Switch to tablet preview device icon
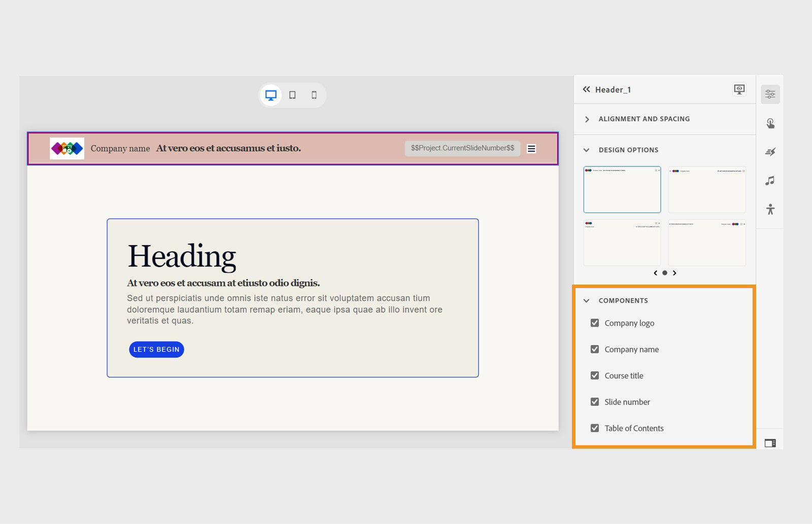 tap(292, 95)
